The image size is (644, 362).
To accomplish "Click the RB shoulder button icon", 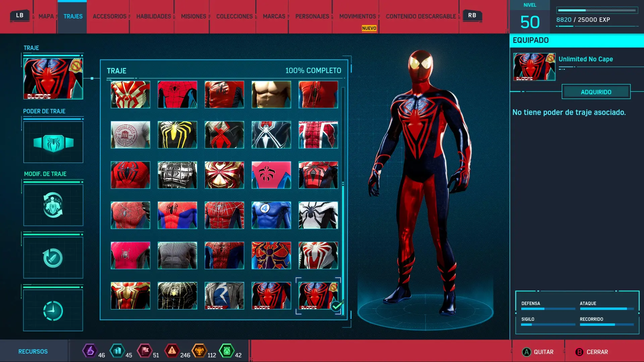I will [472, 15].
